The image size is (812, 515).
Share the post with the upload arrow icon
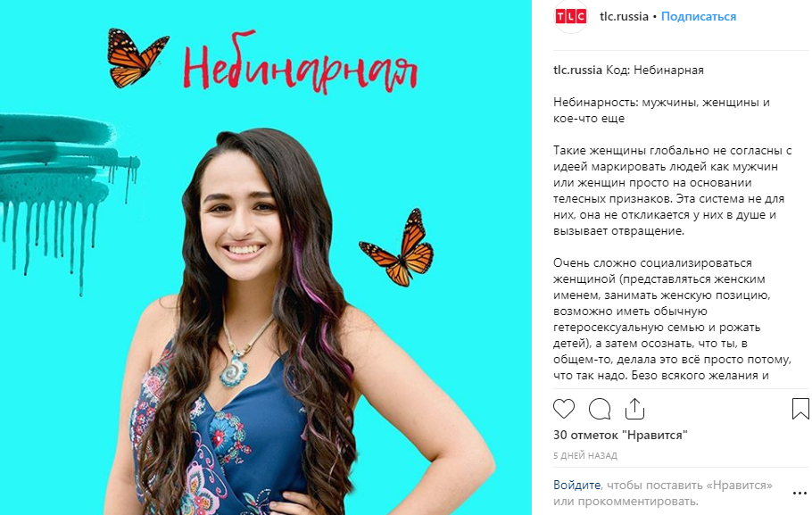(x=634, y=409)
